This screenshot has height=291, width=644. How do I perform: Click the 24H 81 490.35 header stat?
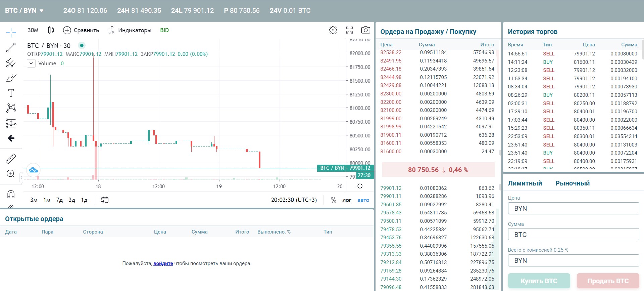click(139, 11)
